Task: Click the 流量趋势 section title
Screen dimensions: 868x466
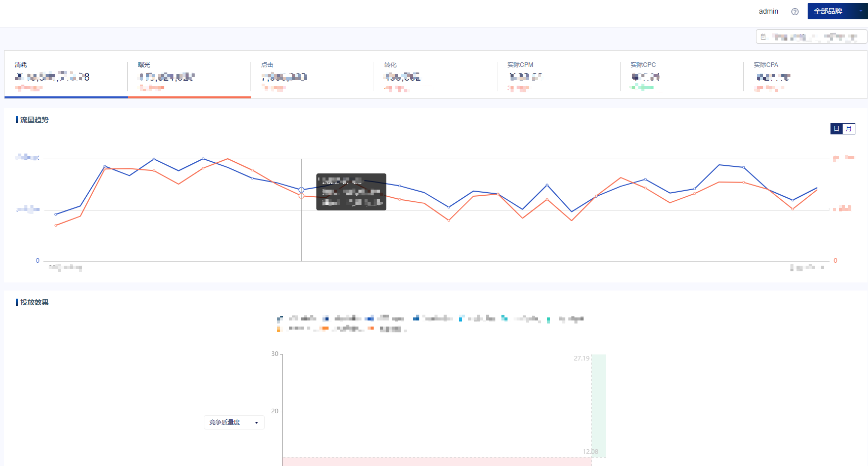Action: pos(34,120)
